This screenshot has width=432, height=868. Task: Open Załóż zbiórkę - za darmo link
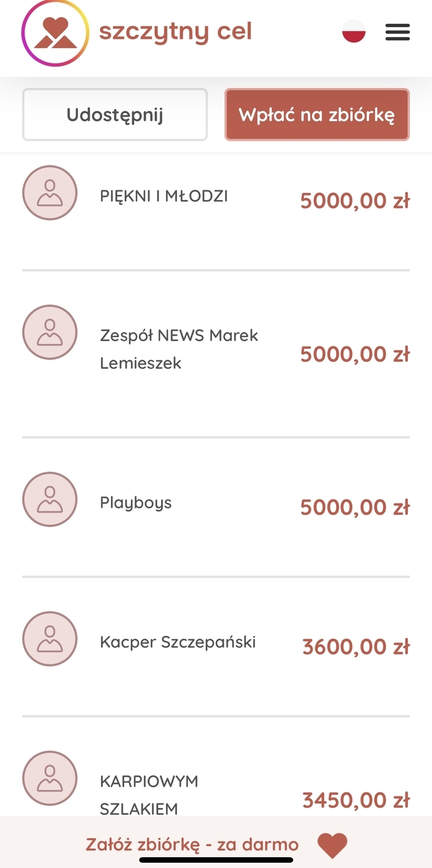click(192, 845)
